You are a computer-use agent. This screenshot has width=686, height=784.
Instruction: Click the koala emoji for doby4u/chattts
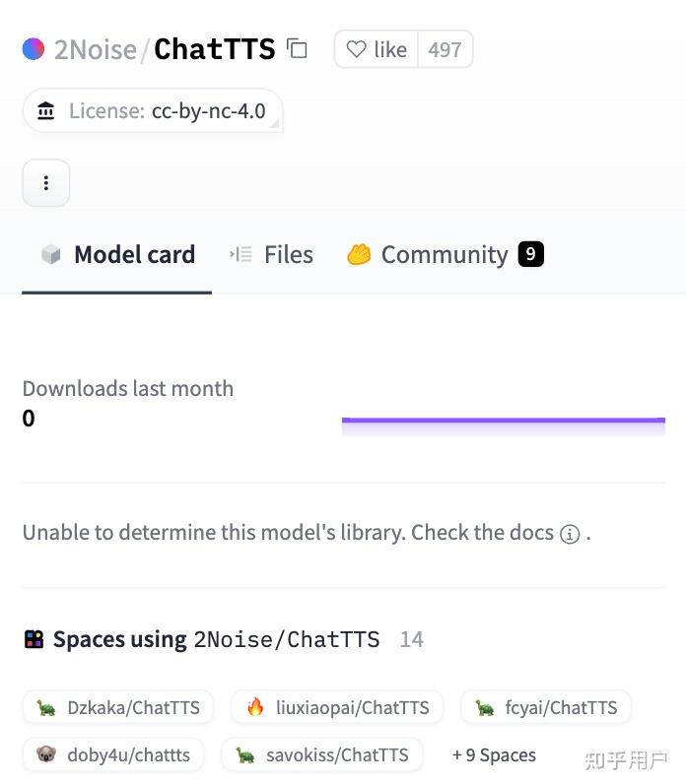[x=46, y=755]
